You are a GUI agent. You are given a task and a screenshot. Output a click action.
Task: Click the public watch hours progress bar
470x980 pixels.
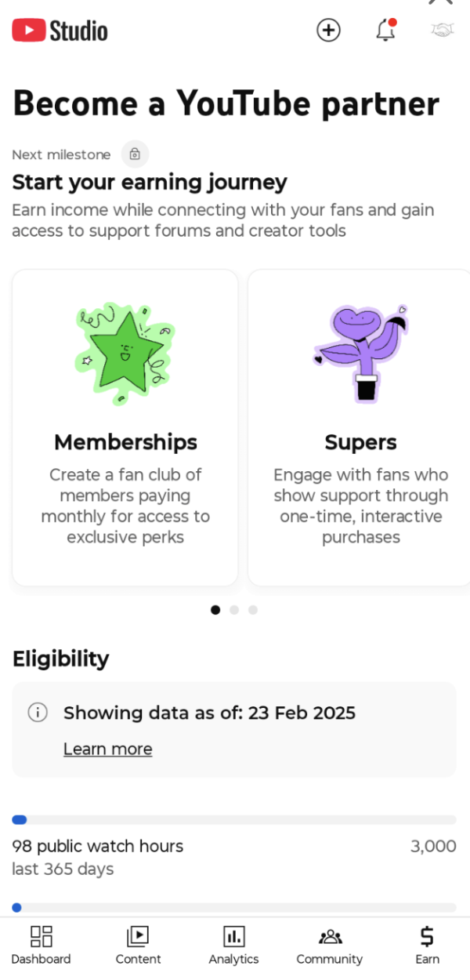(x=234, y=820)
